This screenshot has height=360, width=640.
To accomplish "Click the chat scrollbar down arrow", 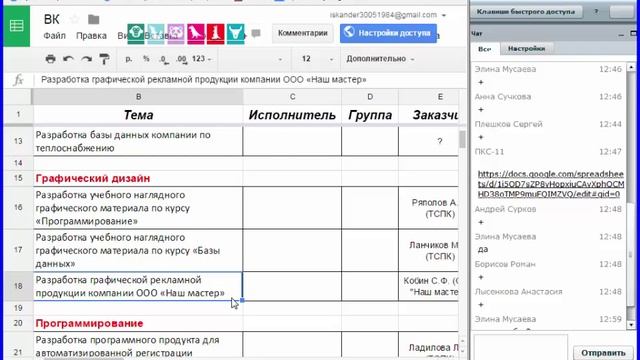I will [x=631, y=325].
